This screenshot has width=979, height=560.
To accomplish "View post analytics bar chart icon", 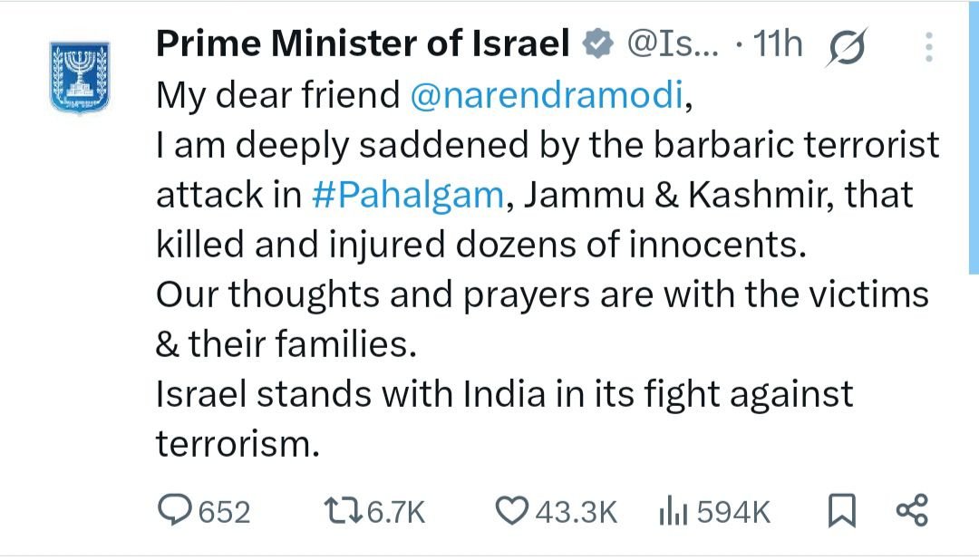I will (673, 510).
